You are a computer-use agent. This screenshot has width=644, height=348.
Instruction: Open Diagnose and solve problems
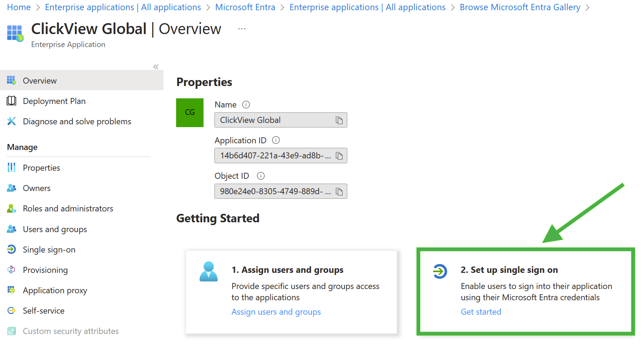point(82,121)
